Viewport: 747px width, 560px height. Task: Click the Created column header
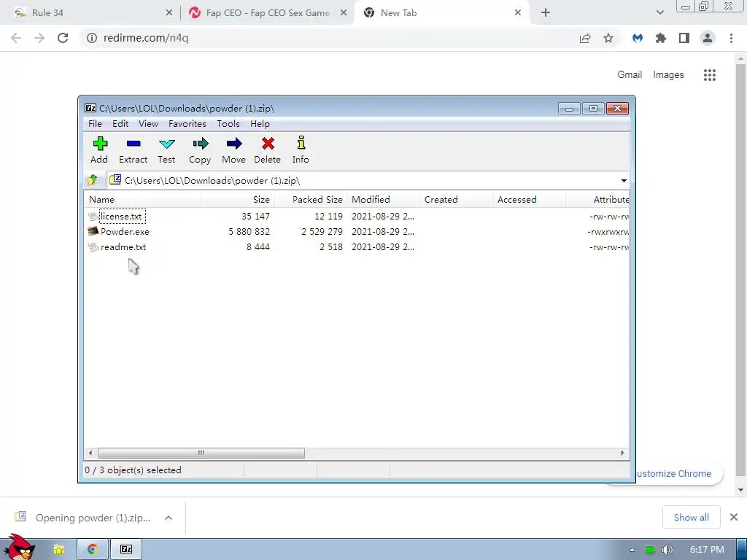(457, 200)
